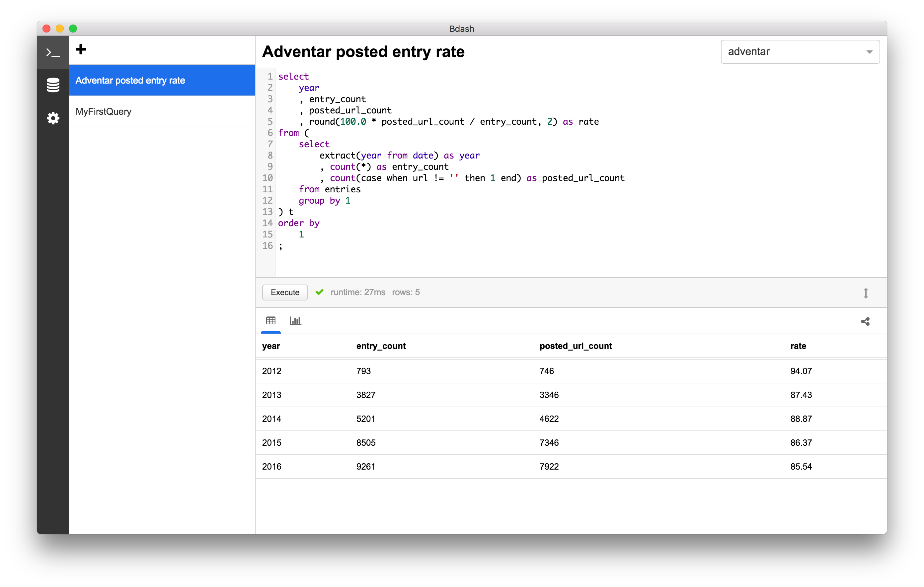Click the share/export icon
This screenshot has width=924, height=587.
coord(865,321)
